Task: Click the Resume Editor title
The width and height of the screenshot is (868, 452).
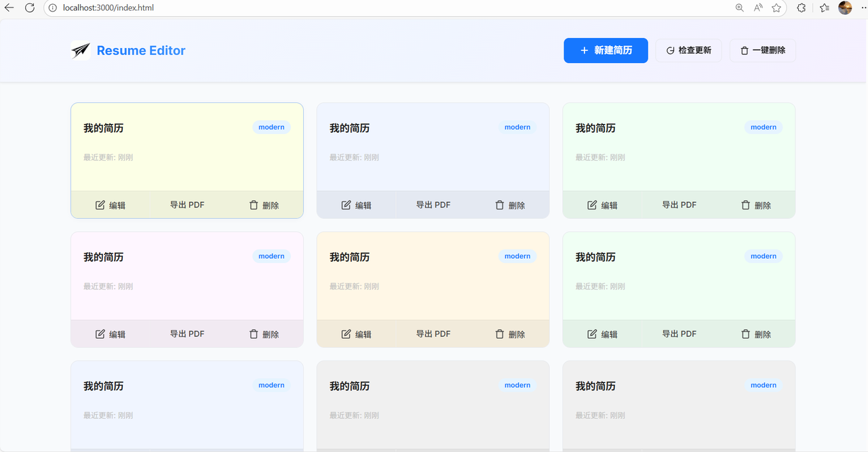Action: pyautogui.click(x=141, y=50)
